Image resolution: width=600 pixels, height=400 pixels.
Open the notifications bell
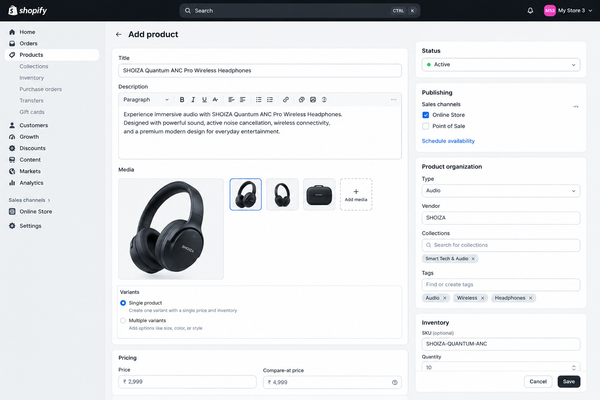click(530, 11)
